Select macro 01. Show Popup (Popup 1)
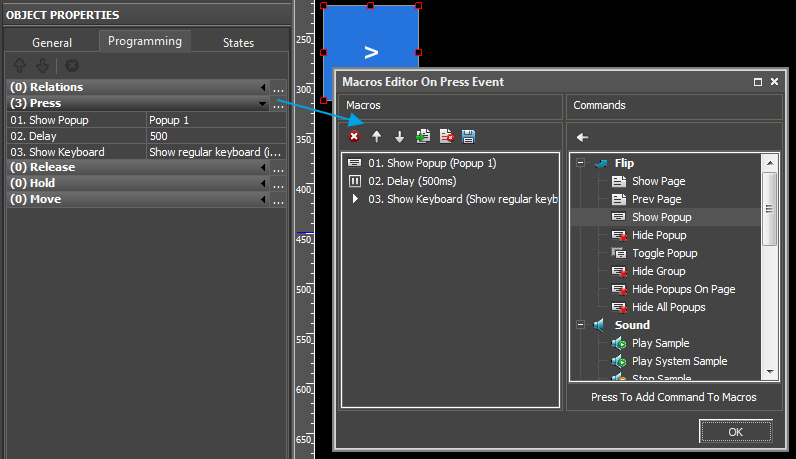This screenshot has width=796, height=459. (x=432, y=163)
